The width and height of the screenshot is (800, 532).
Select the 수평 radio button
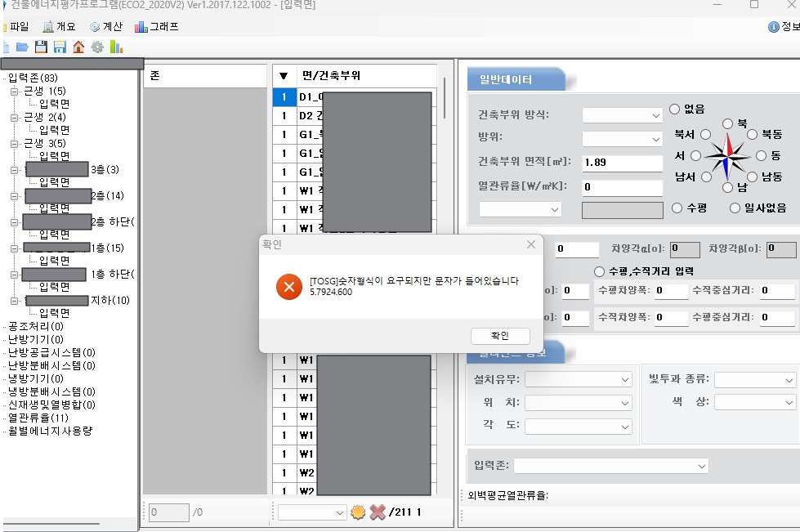677,208
